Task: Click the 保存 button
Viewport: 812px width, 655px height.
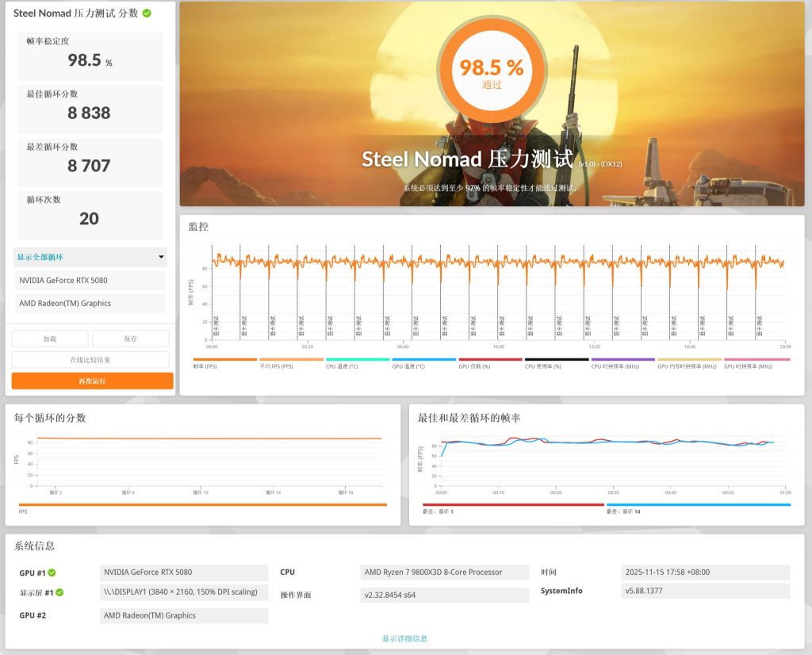Action: coord(131,339)
